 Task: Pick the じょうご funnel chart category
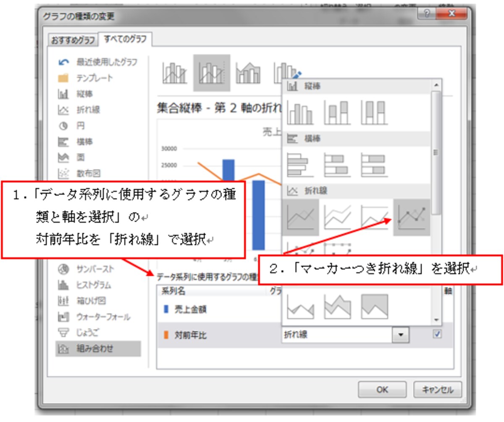click(x=79, y=332)
